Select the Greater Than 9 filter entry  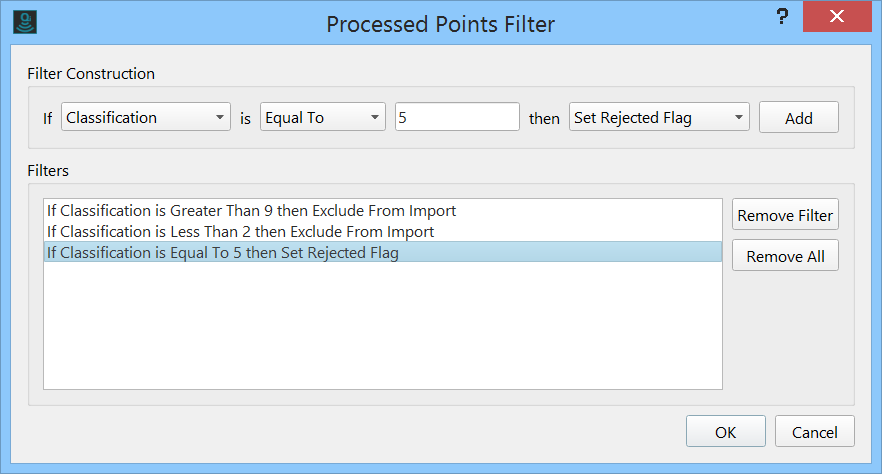pos(251,211)
